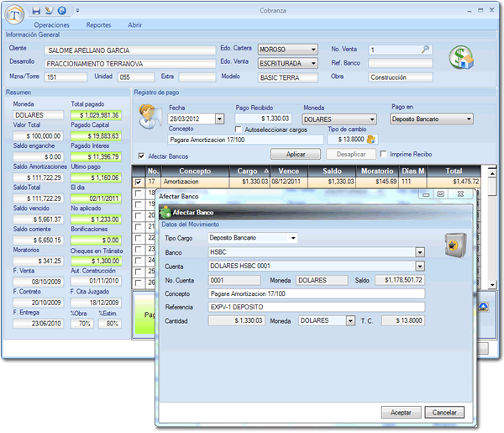Expand the Cuenta DOLARES HSBC 0001 dropdown
Viewport: 504px width, 433px height.
point(420,266)
